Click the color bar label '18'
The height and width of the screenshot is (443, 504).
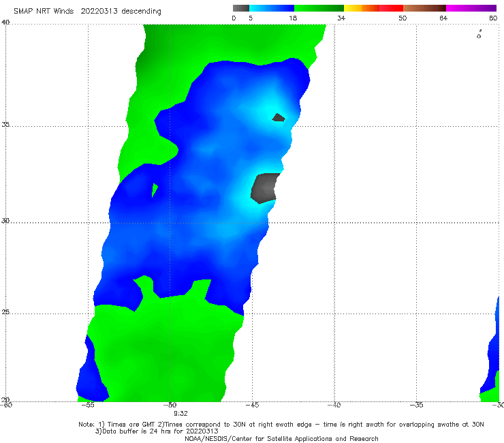point(293,18)
